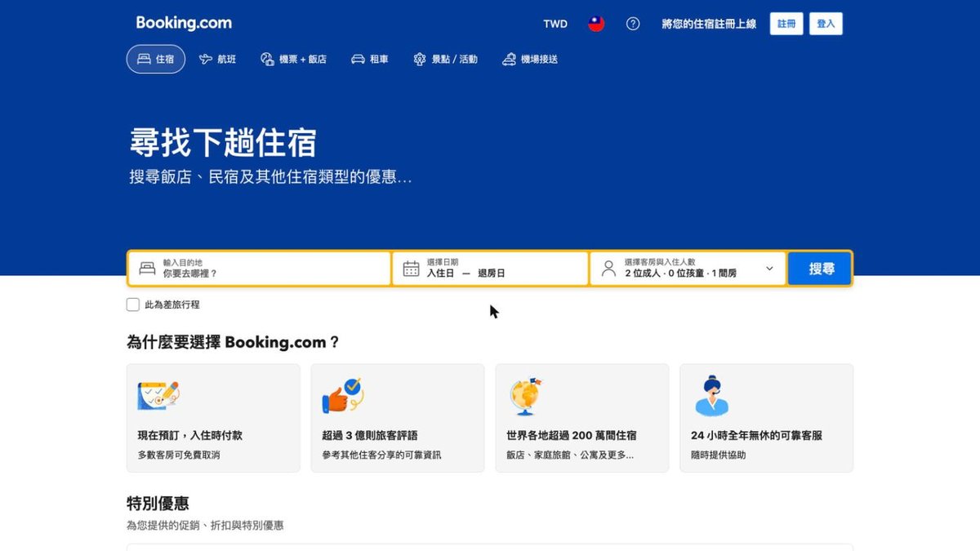This screenshot has height=551, width=980.
Task: Click the person icon in guests field
Action: pyautogui.click(x=608, y=269)
